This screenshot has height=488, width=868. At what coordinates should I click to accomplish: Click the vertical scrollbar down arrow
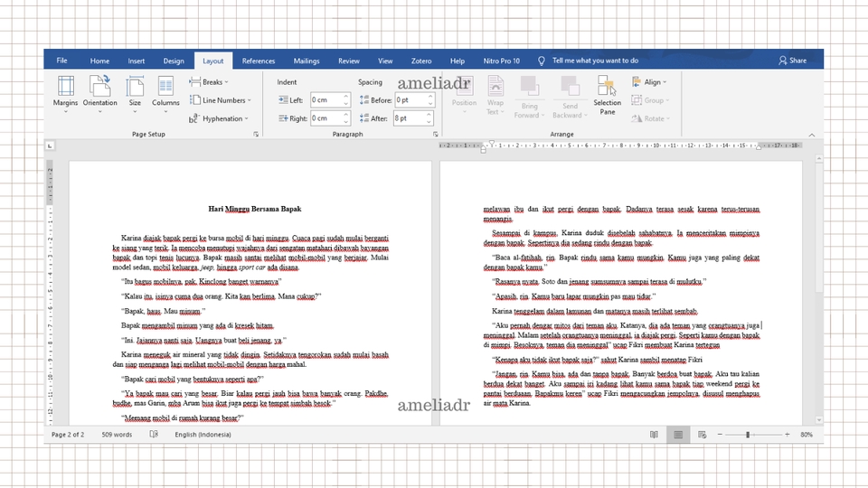point(819,420)
